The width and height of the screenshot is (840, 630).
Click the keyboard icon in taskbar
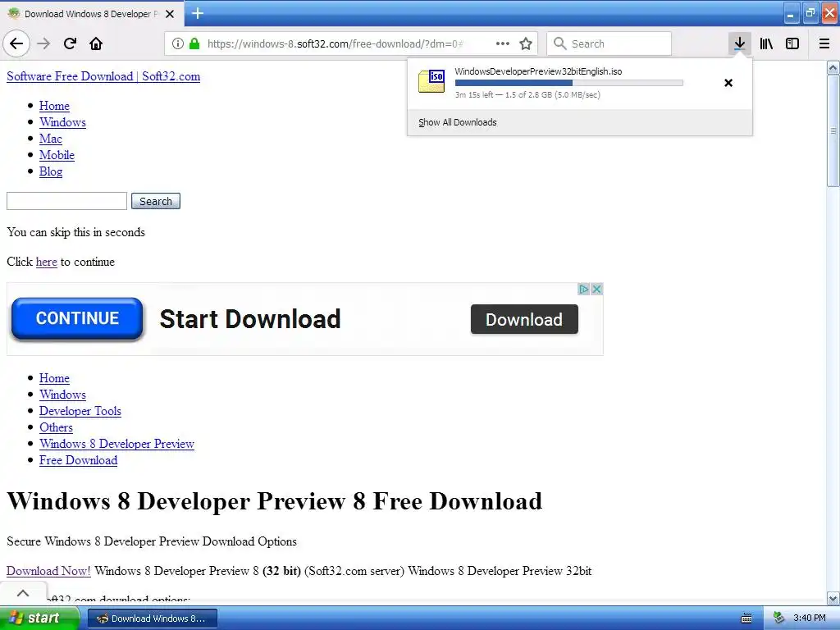746,619
